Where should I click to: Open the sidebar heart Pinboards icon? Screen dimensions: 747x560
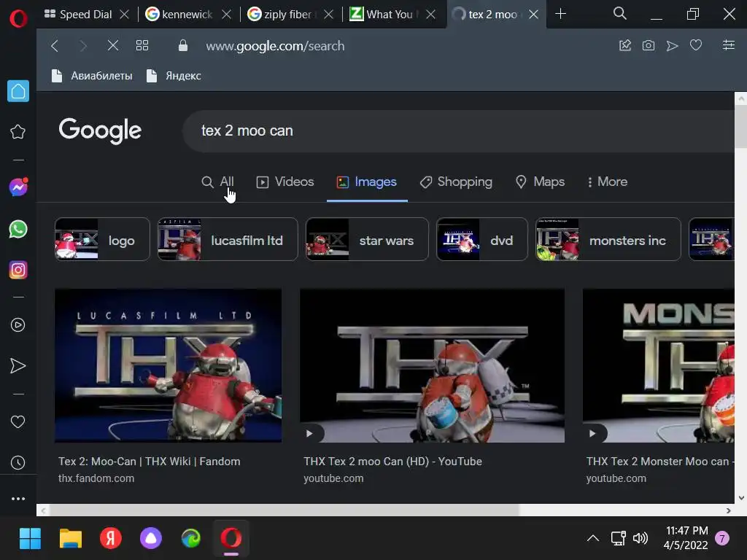point(18,421)
